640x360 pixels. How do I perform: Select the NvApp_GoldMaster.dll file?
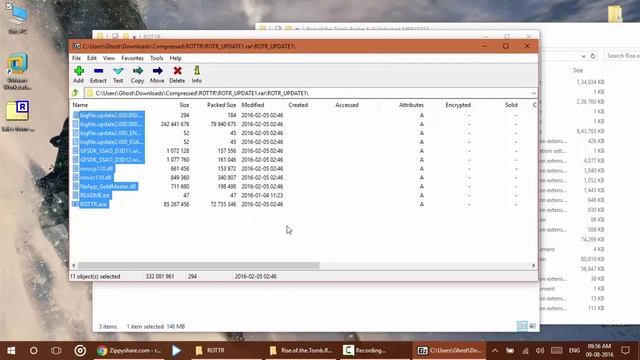pos(108,186)
